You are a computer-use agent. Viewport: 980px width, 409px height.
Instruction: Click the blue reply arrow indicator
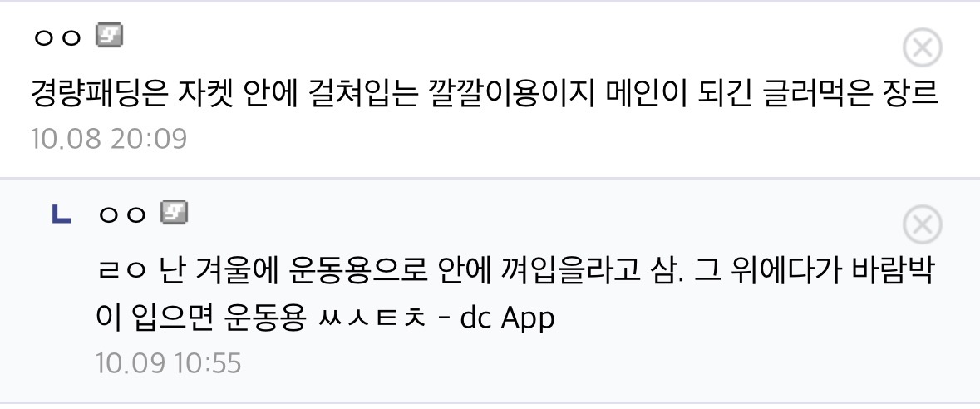[x=61, y=214]
